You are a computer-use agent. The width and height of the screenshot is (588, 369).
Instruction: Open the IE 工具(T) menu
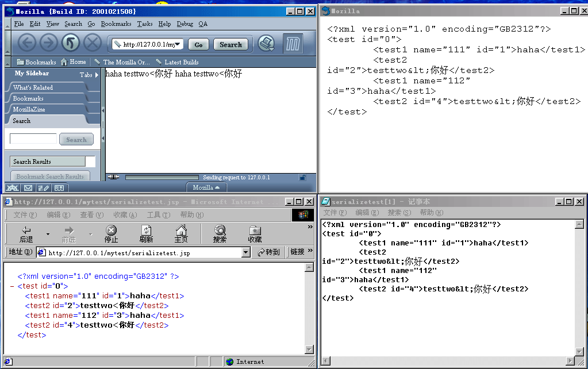tap(159, 215)
